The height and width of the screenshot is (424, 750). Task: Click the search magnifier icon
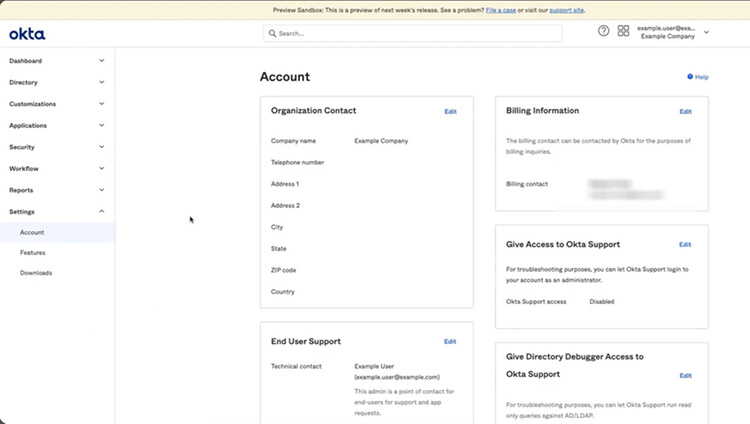tap(272, 33)
